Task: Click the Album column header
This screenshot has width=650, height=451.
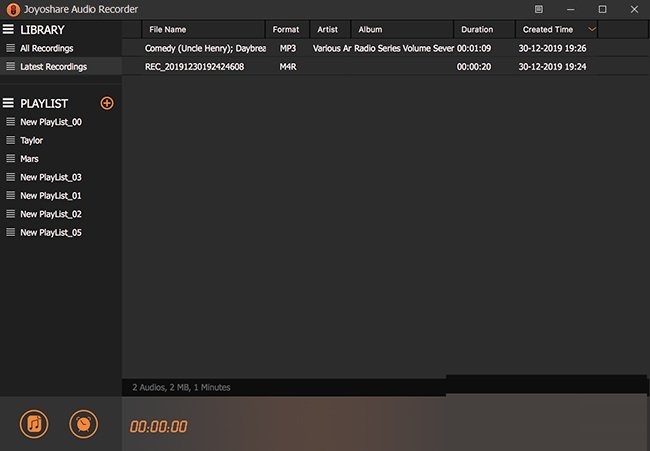Action: (370, 29)
